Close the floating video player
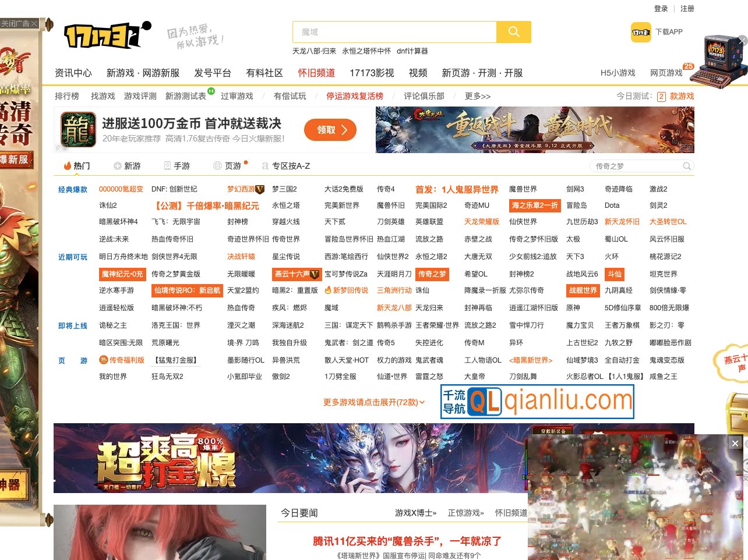This screenshot has height=560, width=748. pyautogui.click(x=735, y=443)
